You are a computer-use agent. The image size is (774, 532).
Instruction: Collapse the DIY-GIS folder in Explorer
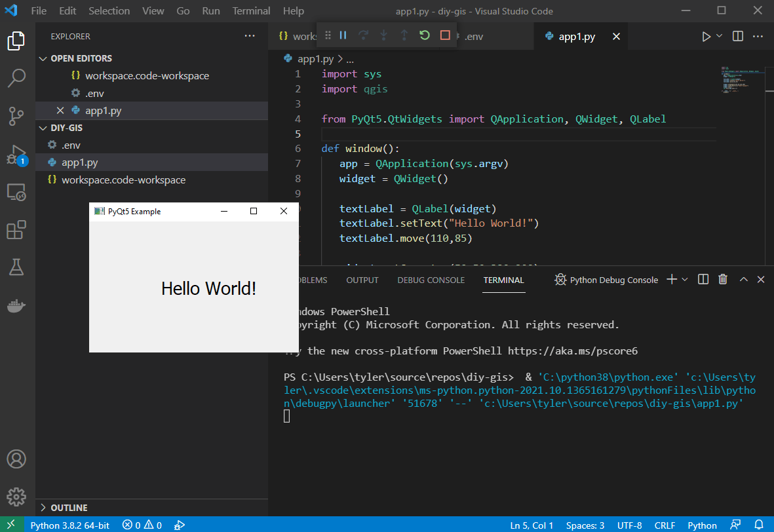43,127
